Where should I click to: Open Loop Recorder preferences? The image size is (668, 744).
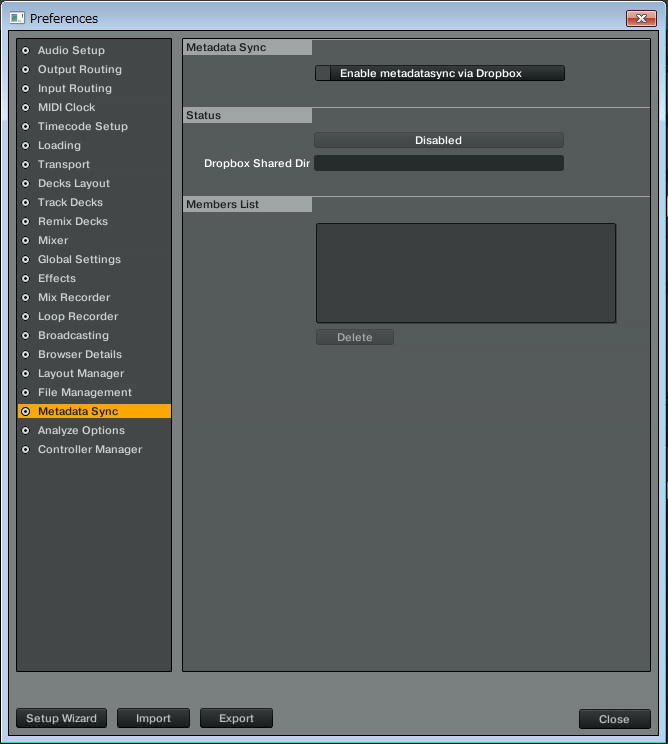(x=94, y=316)
